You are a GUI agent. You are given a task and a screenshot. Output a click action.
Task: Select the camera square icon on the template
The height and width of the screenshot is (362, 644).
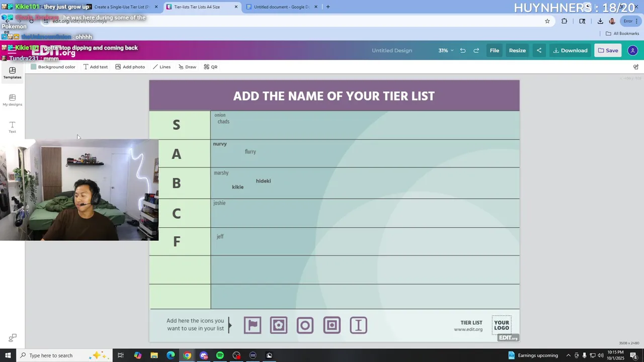pyautogui.click(x=279, y=325)
